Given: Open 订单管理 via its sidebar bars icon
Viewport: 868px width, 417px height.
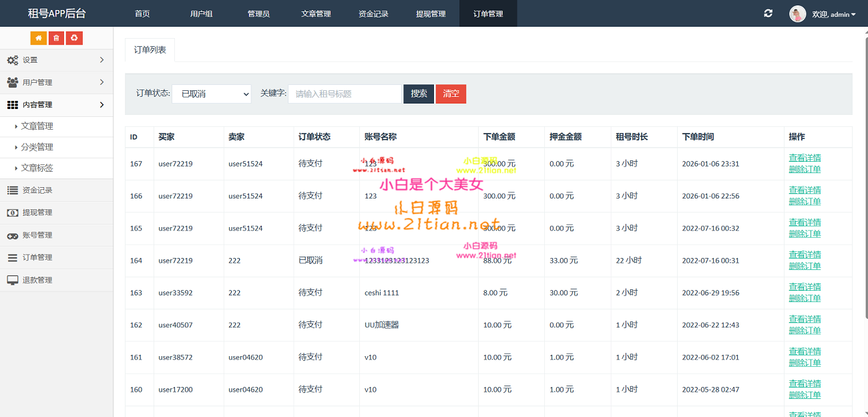Looking at the screenshot, I should point(13,257).
